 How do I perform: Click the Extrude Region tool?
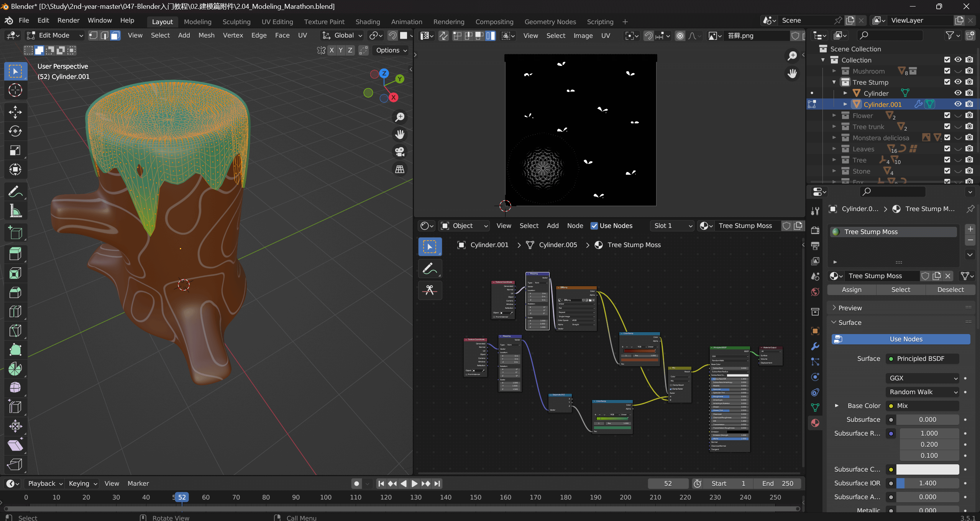click(15, 254)
